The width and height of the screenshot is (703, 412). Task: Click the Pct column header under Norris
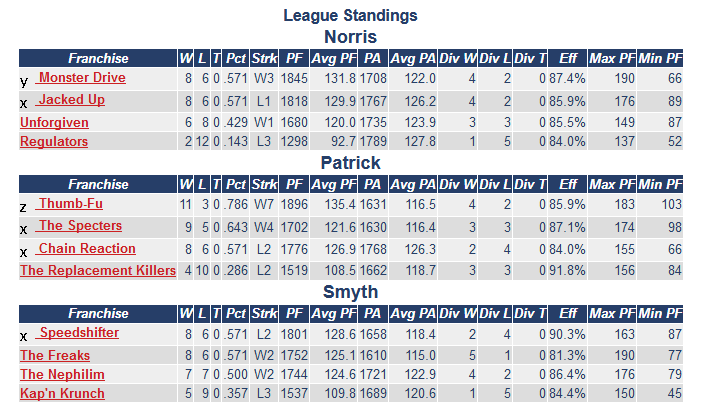tap(235, 58)
